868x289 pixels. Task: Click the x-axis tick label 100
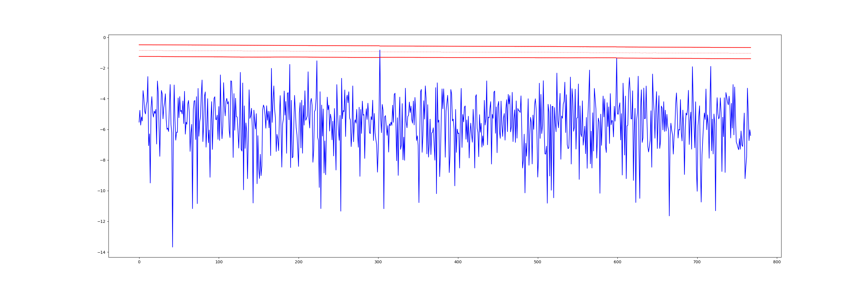tap(219, 262)
